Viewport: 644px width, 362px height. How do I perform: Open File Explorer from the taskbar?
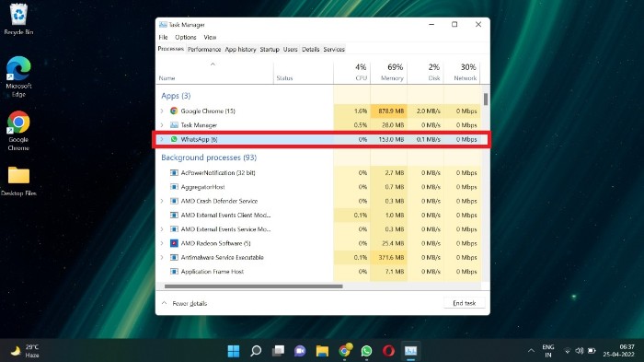click(322, 351)
